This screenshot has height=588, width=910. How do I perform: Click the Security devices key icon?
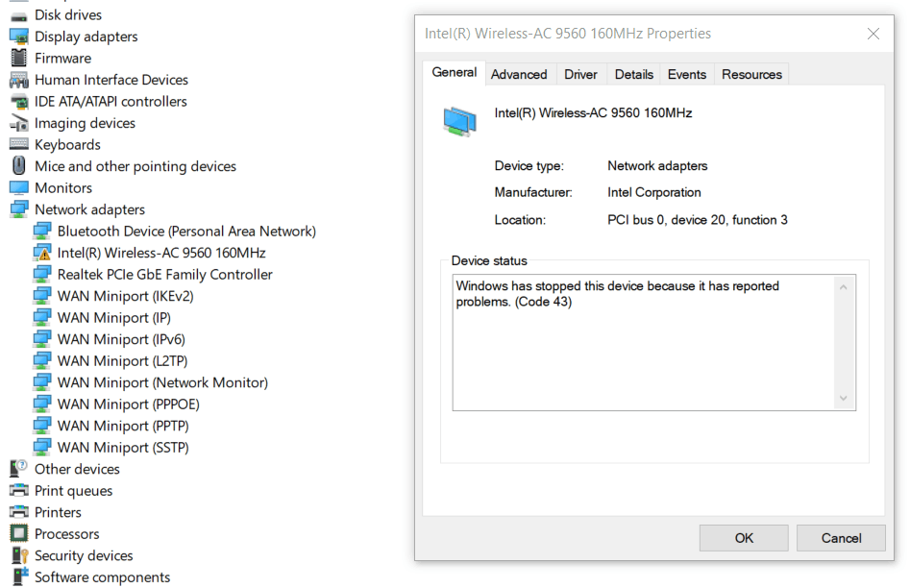coord(19,555)
